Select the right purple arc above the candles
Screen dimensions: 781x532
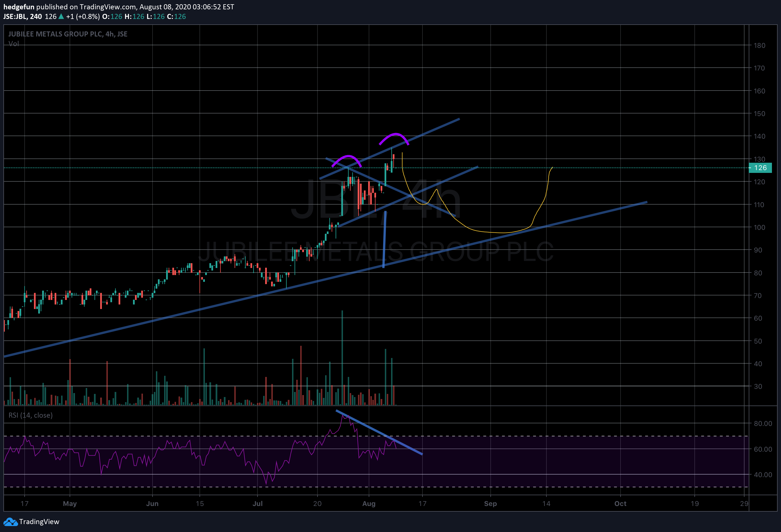point(396,134)
